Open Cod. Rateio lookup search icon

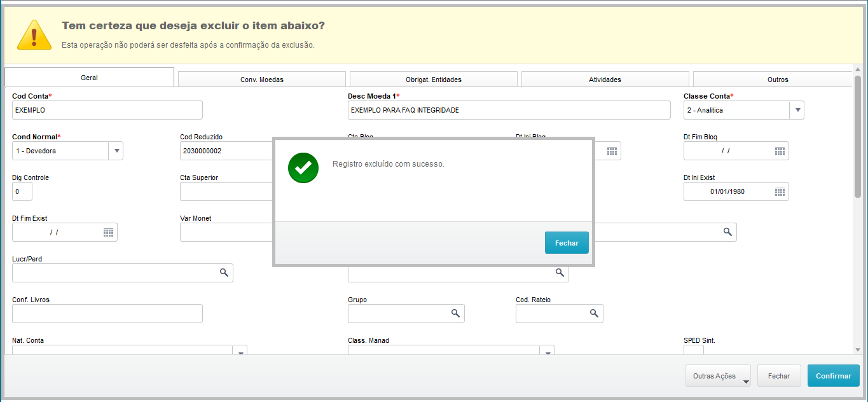tap(594, 313)
